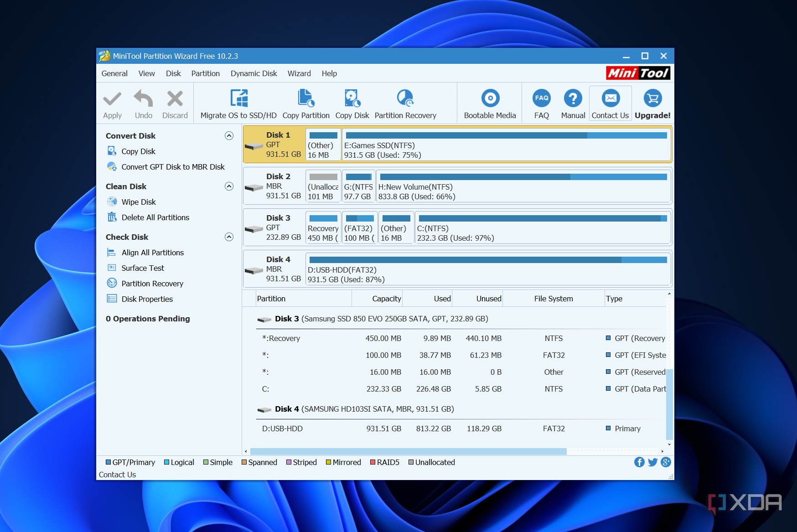Open the Copy Disk toolbar tool
The image size is (797, 532).
[x=352, y=103]
